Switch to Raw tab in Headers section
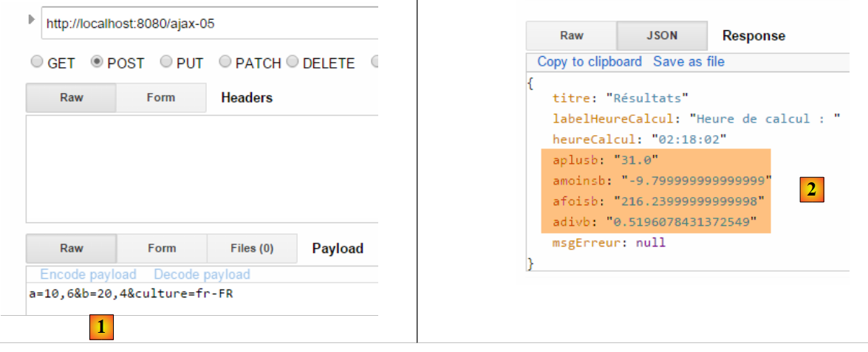Screen dimensions: 868x352 71,97
